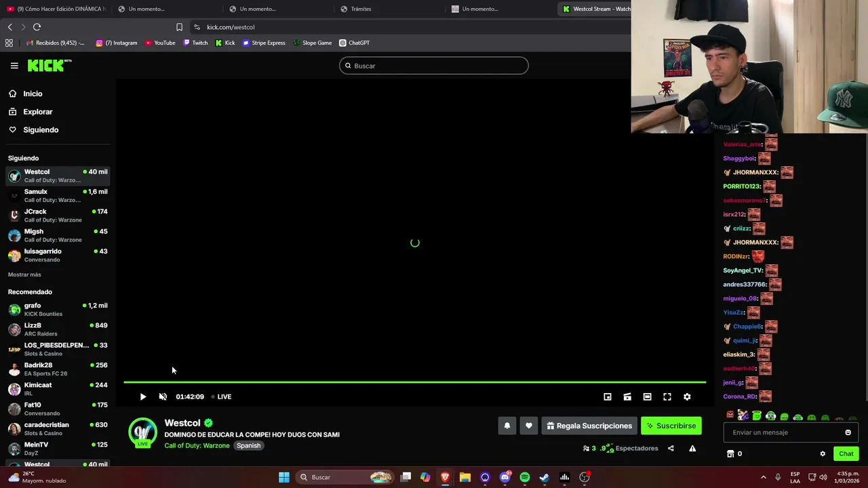
Task: Open Badrik28 recommended channel
Action: [x=58, y=369]
